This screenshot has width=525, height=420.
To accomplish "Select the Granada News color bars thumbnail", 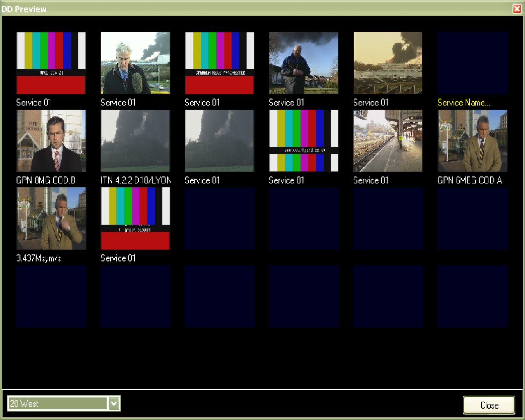I will [x=219, y=63].
